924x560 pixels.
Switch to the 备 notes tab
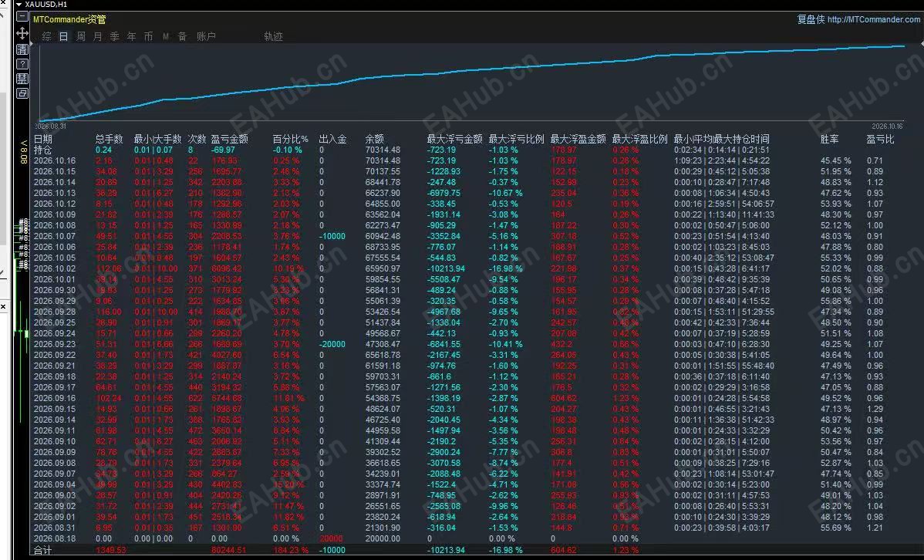[x=183, y=36]
